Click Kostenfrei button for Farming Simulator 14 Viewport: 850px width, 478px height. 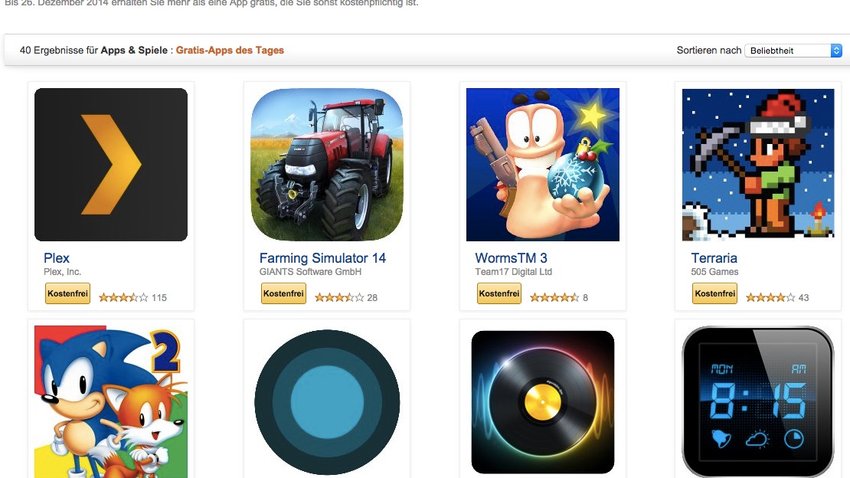284,293
